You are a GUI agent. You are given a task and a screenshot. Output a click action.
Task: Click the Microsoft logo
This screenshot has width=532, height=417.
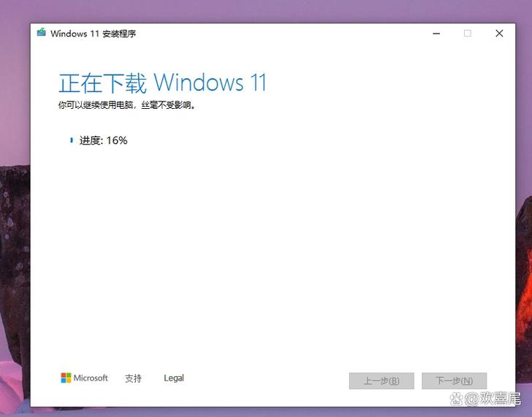[x=84, y=378]
